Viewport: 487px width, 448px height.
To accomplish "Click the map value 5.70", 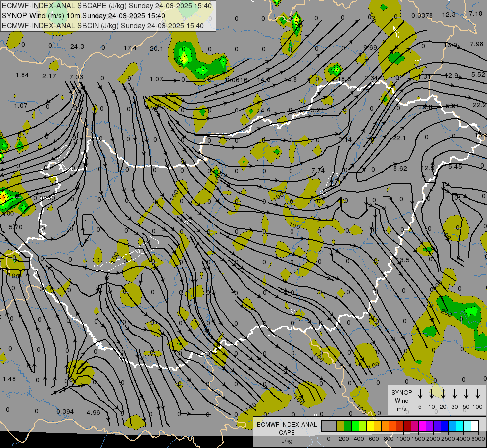I will coord(16,227).
